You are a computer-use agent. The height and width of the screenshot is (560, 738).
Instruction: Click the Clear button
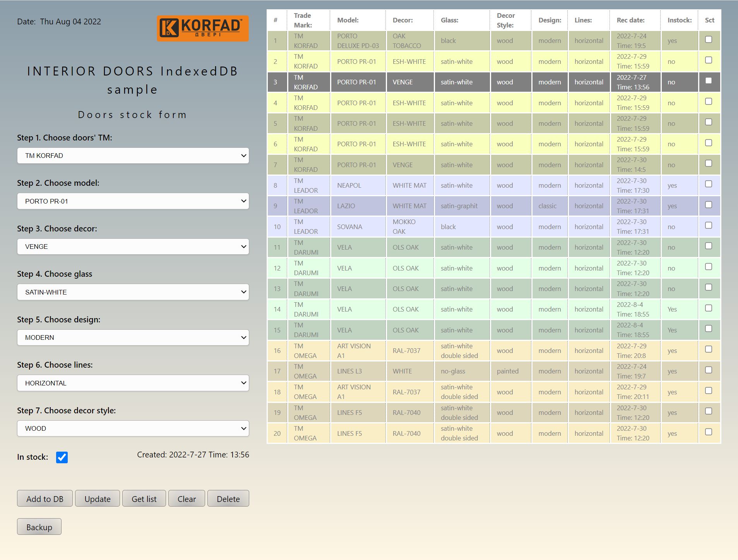pos(187,498)
